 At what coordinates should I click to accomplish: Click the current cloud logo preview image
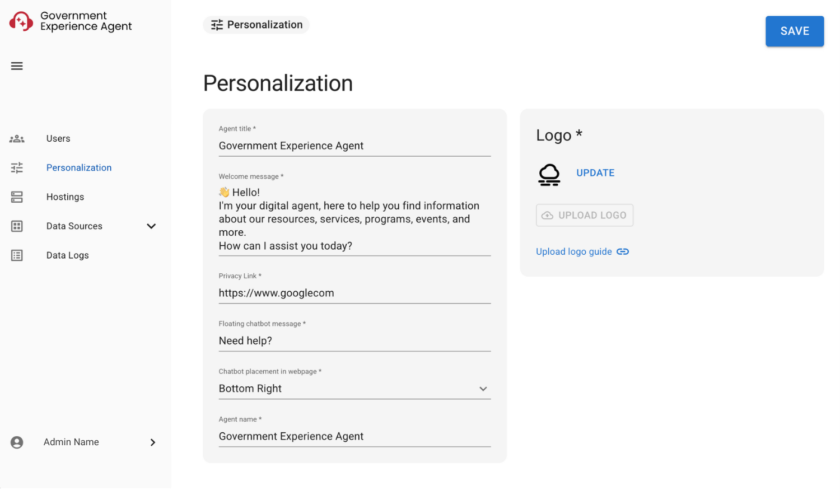[x=549, y=174]
